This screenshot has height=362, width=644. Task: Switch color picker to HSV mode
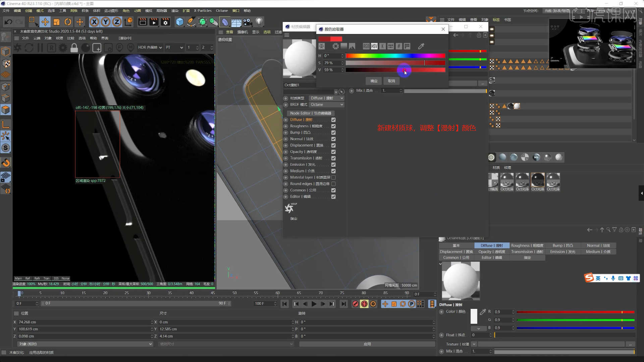[374, 46]
